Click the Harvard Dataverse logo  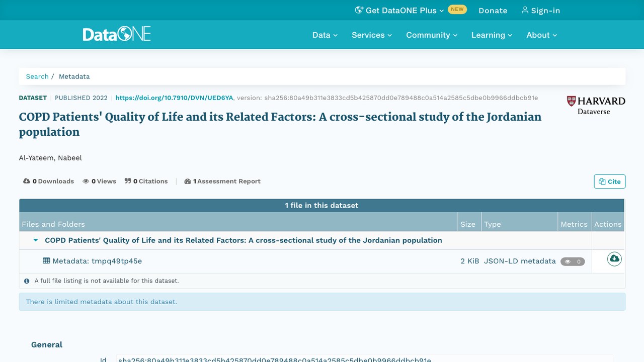pyautogui.click(x=596, y=105)
